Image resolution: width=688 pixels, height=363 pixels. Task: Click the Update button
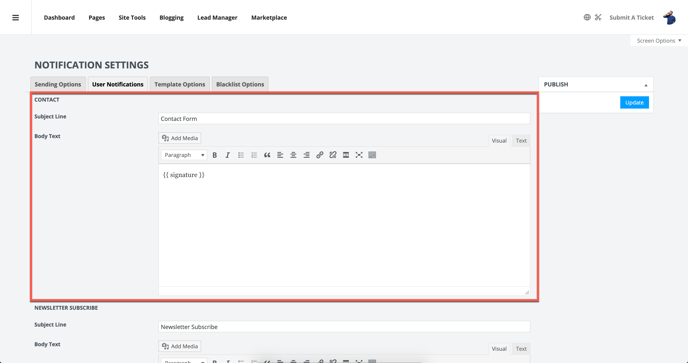tap(634, 102)
